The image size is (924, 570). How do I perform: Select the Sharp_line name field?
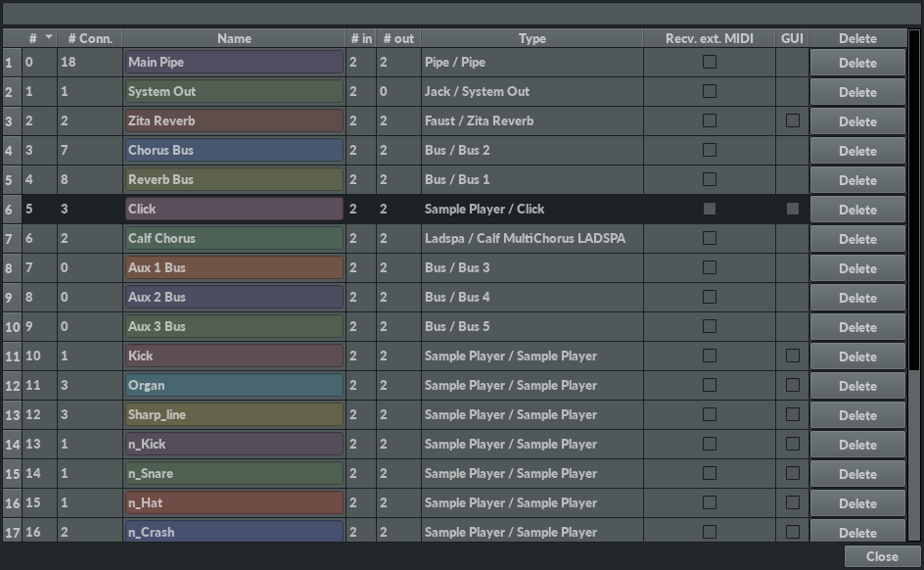pos(234,414)
